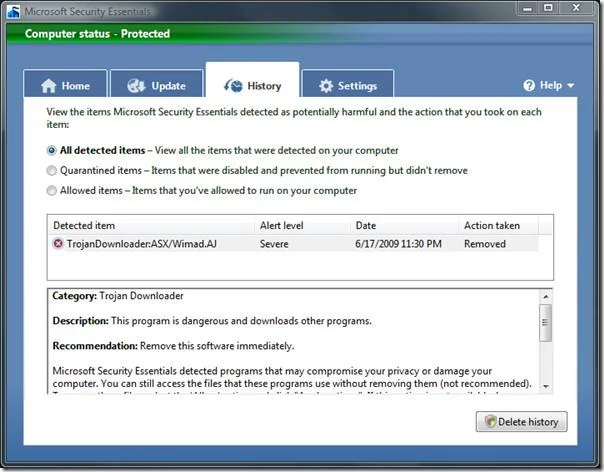
Task: Minimize the Microsoft Security Essentials window
Action: coord(528,8)
